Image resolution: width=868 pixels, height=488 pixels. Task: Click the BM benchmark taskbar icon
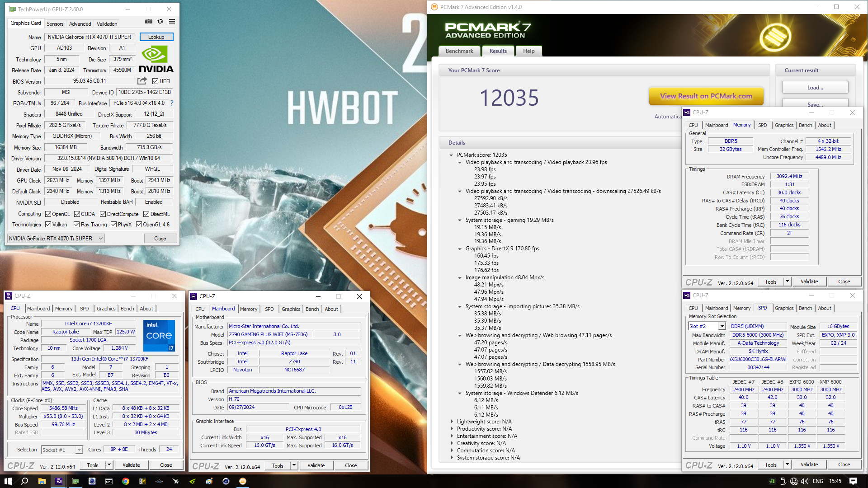[142, 481]
